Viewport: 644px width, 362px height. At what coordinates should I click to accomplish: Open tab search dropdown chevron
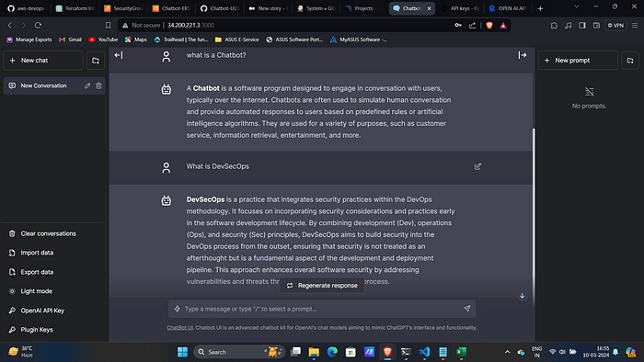point(577,6)
